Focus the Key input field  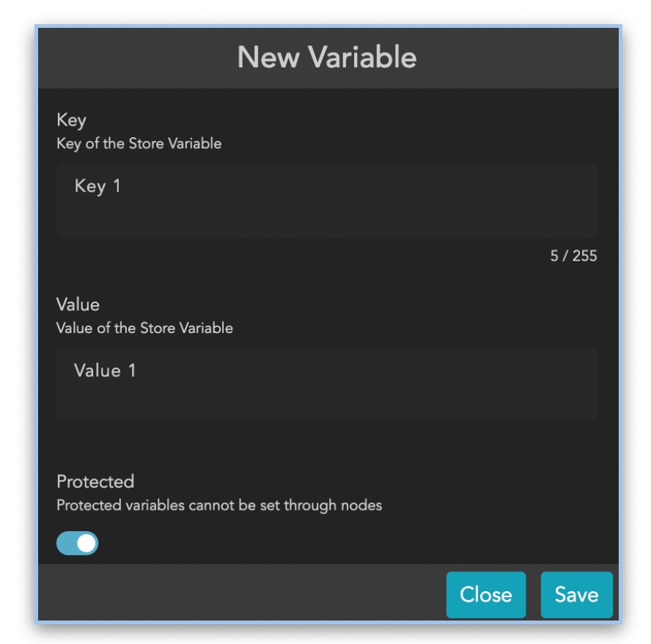point(326,201)
